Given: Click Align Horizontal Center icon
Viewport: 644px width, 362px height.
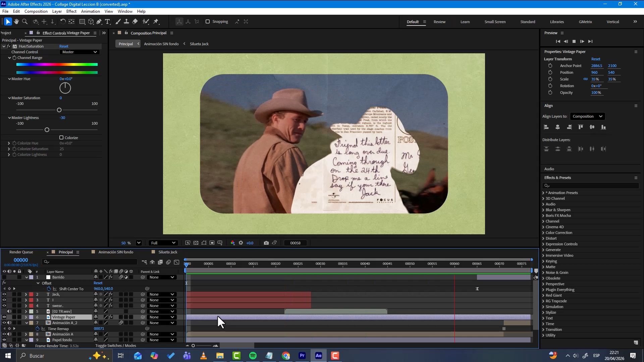Looking at the screenshot, I should (x=558, y=127).
